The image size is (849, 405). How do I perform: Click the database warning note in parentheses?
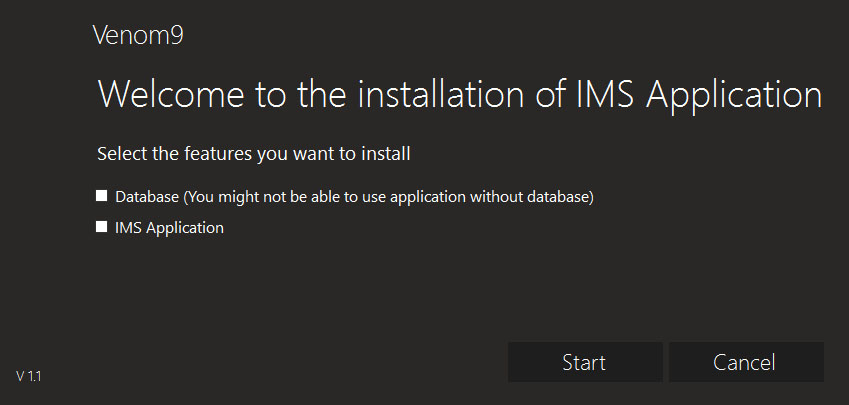[388, 197]
